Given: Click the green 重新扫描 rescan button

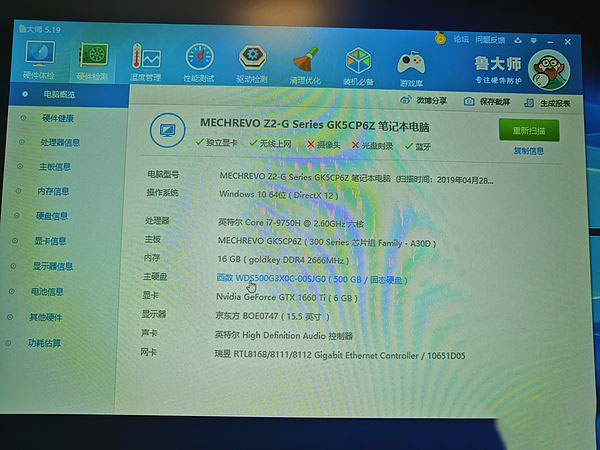Looking at the screenshot, I should (529, 131).
